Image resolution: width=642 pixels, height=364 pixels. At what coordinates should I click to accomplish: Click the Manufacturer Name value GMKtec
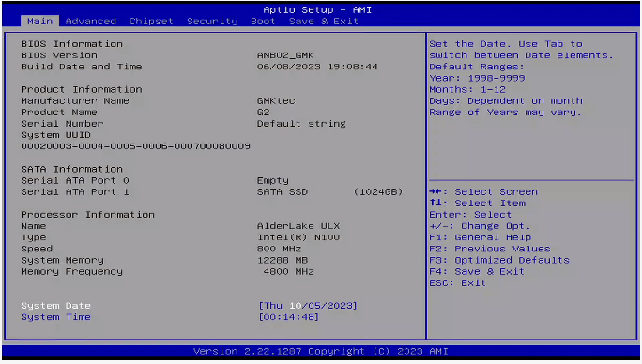pyautogui.click(x=276, y=100)
